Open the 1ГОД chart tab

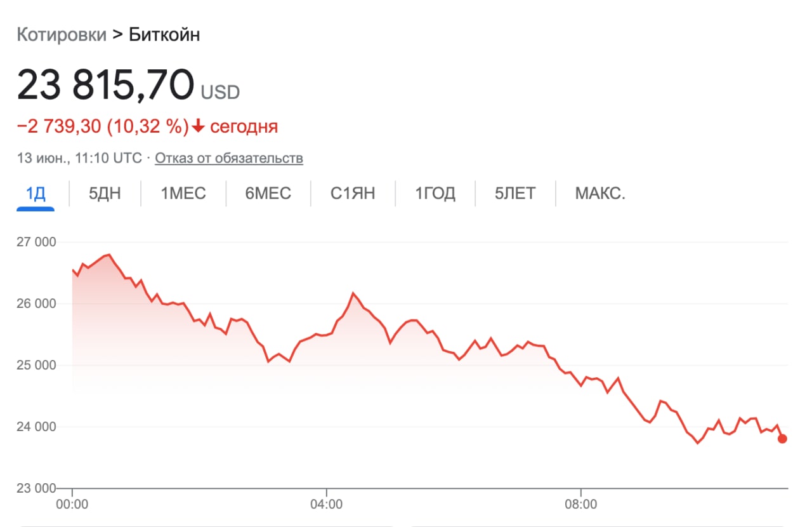pyautogui.click(x=435, y=193)
